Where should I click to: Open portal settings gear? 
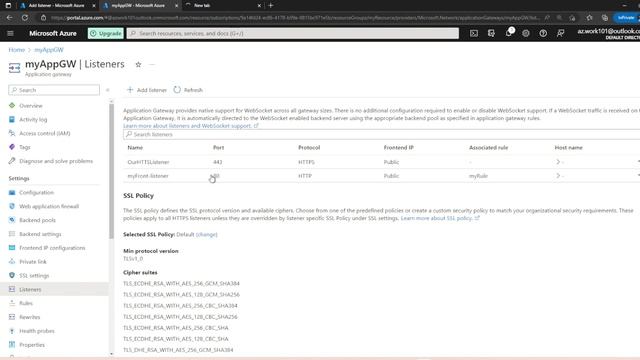coord(526,33)
